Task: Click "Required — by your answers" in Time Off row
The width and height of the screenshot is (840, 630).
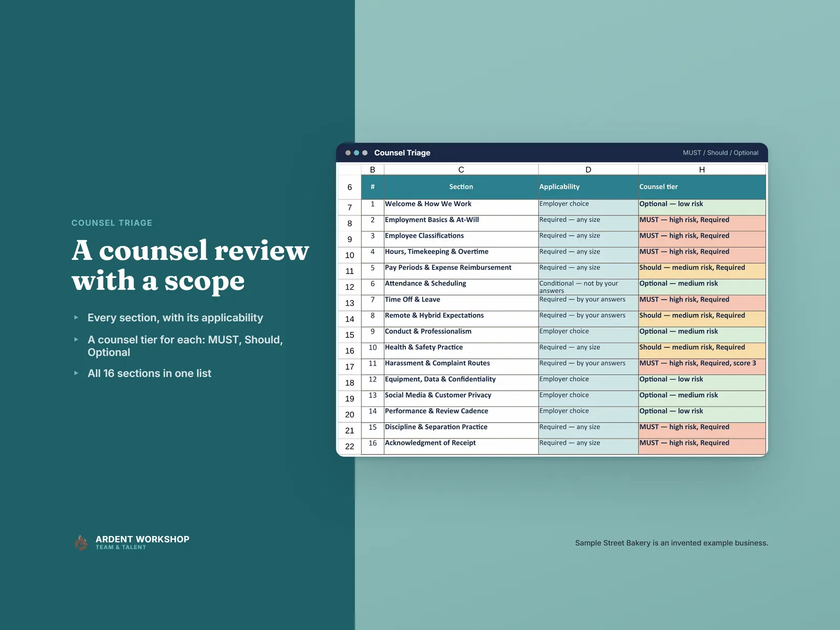Action: point(588,303)
